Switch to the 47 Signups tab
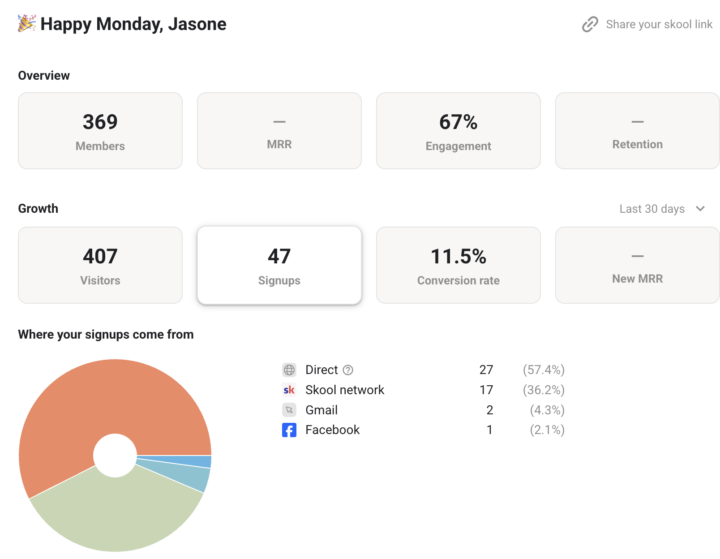720x559 pixels. coord(279,265)
